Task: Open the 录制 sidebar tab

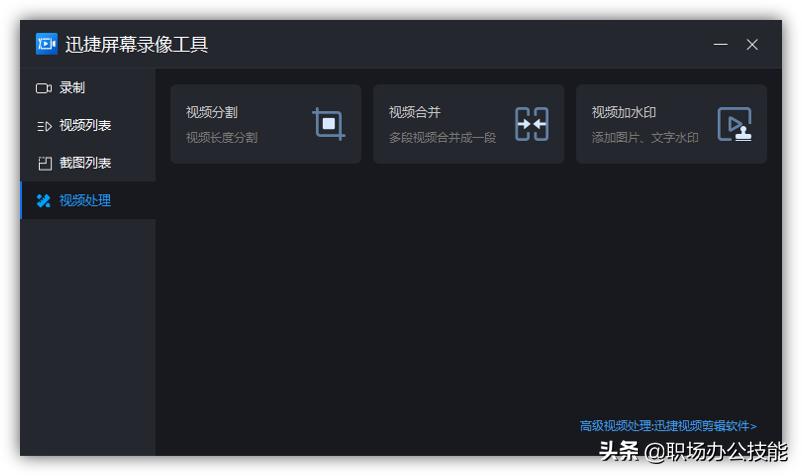Action: pyautogui.click(x=88, y=87)
